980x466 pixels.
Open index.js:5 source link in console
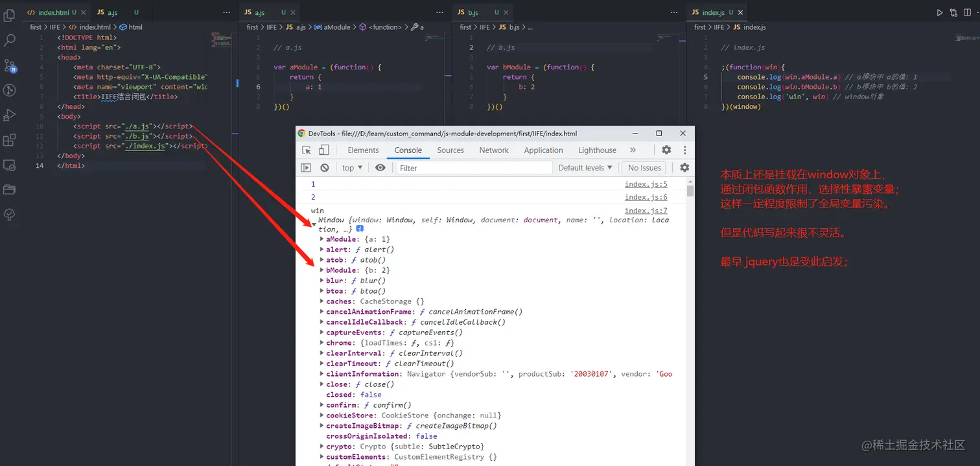coord(646,184)
